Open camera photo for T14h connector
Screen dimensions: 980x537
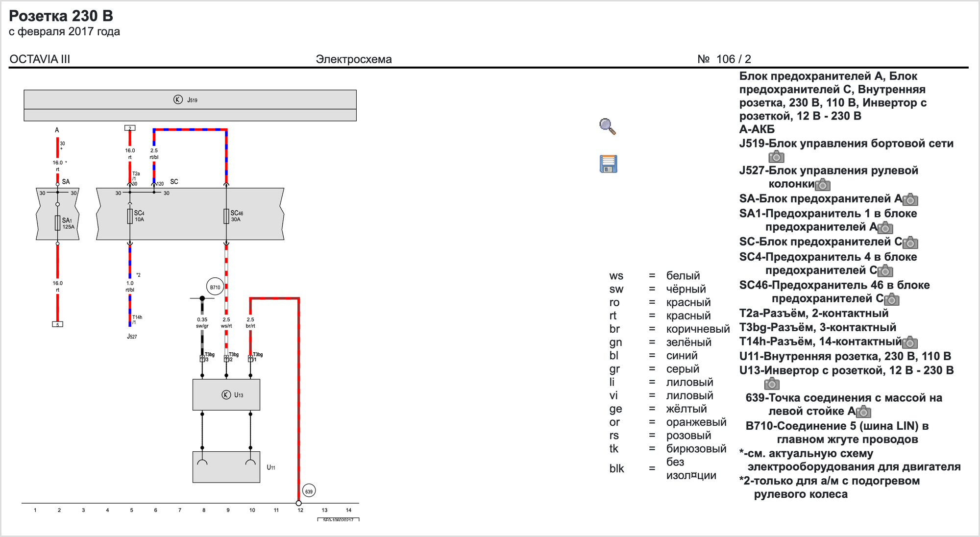click(910, 342)
